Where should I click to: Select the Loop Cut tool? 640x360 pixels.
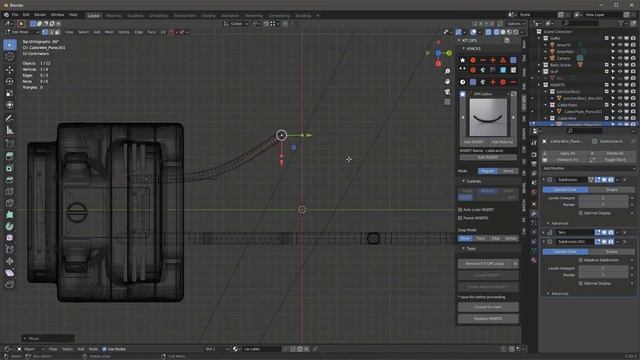(10, 191)
